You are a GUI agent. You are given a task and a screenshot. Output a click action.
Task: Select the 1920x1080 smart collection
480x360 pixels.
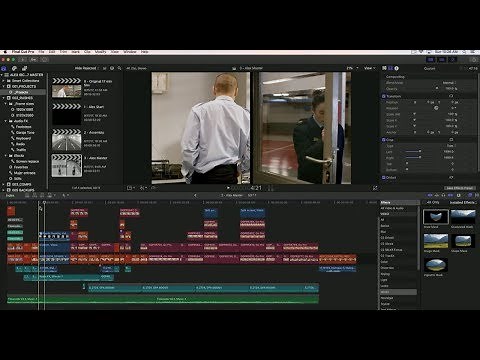(22, 109)
